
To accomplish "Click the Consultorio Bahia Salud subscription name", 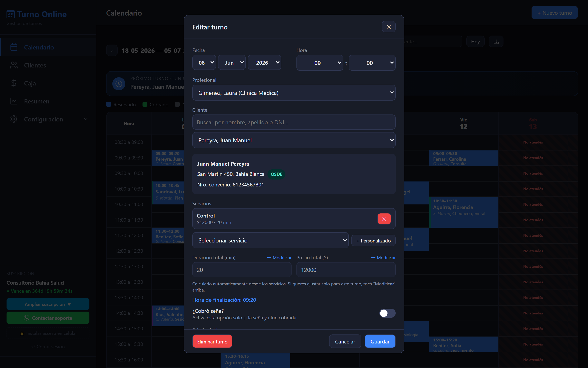I will point(35,283).
